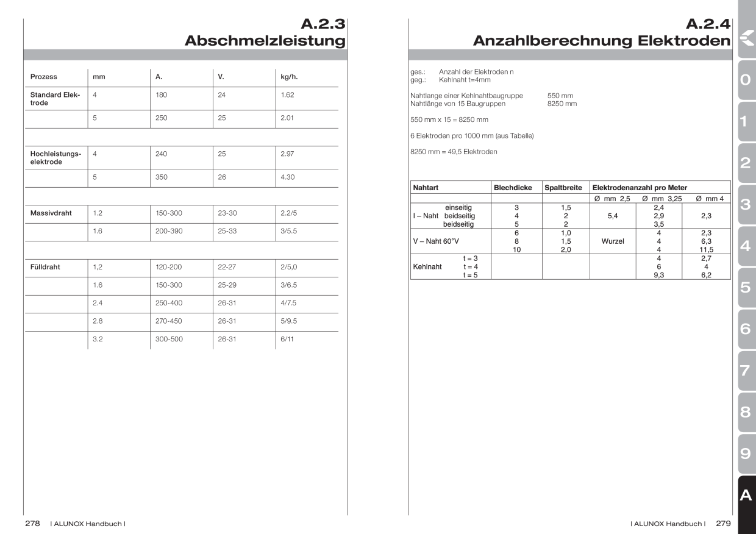The width and height of the screenshot is (756, 534).
Task: Click voltage range 25-33
Action: click(227, 232)
